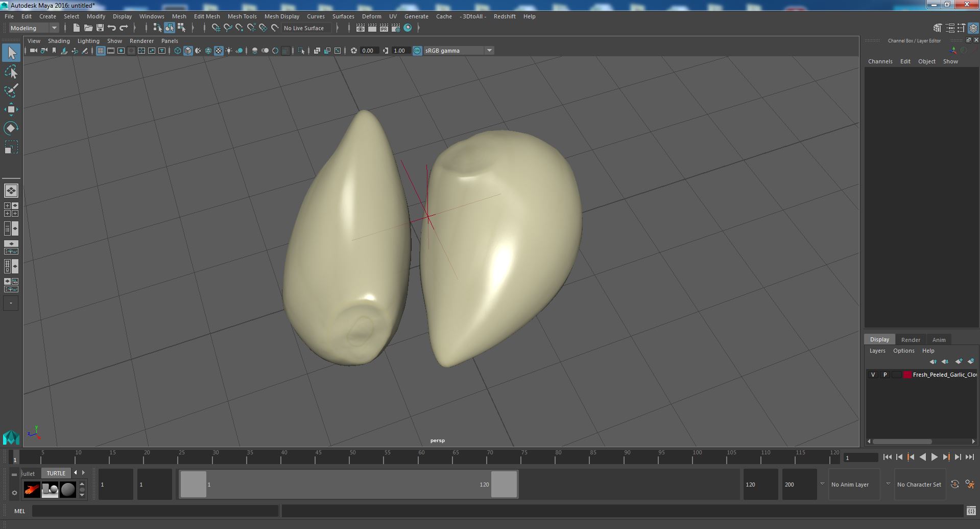Toggle isolate select in viewport toolbar
This screenshot has height=529, width=980.
301,51
